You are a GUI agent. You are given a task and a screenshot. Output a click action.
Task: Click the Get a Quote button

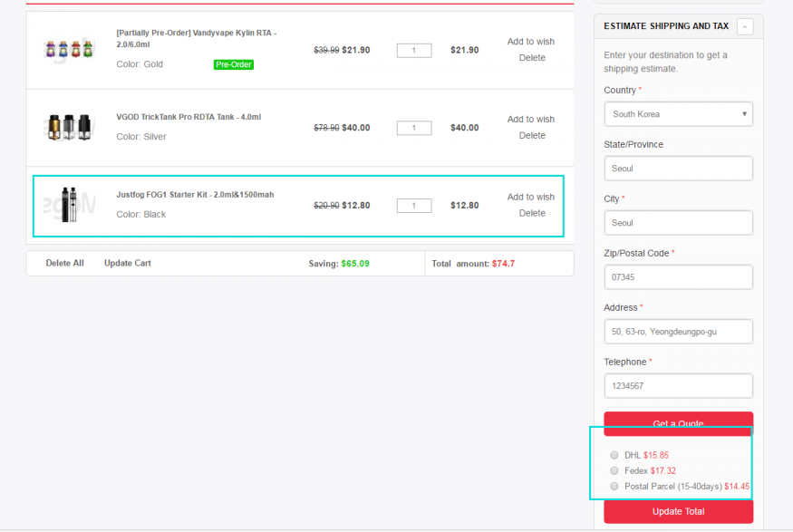pyautogui.click(x=678, y=423)
